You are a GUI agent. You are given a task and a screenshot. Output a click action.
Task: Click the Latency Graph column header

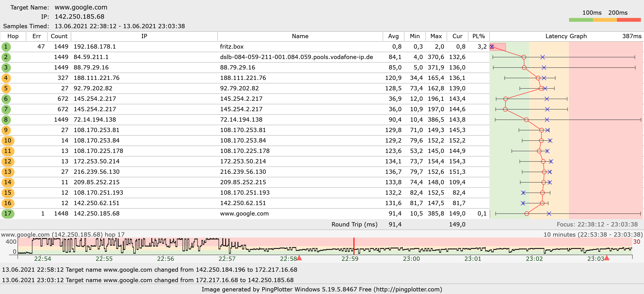pyautogui.click(x=566, y=36)
